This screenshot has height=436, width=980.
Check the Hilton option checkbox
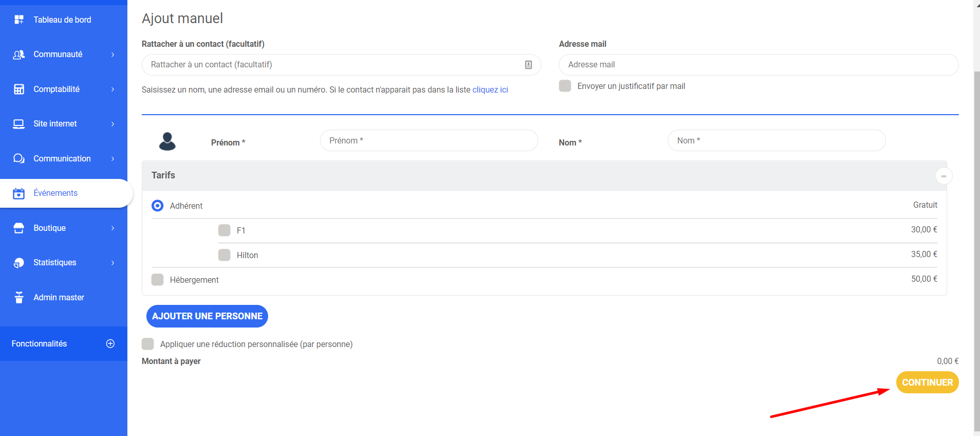pos(224,255)
